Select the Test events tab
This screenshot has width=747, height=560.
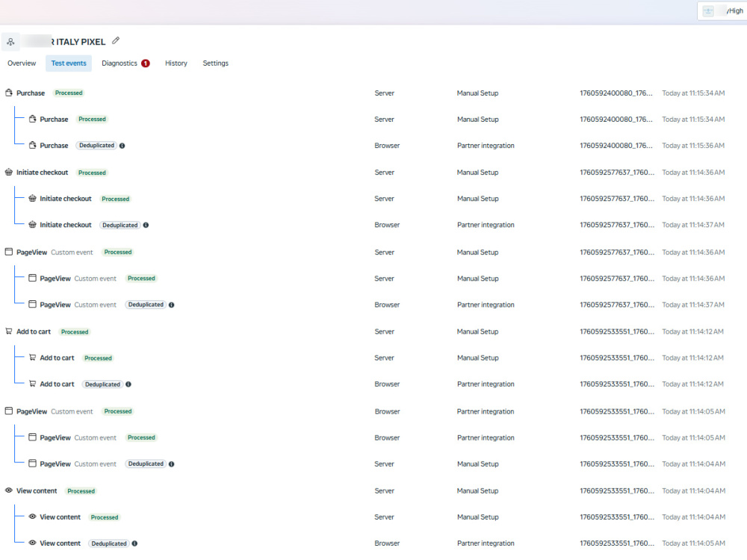pyautogui.click(x=69, y=63)
